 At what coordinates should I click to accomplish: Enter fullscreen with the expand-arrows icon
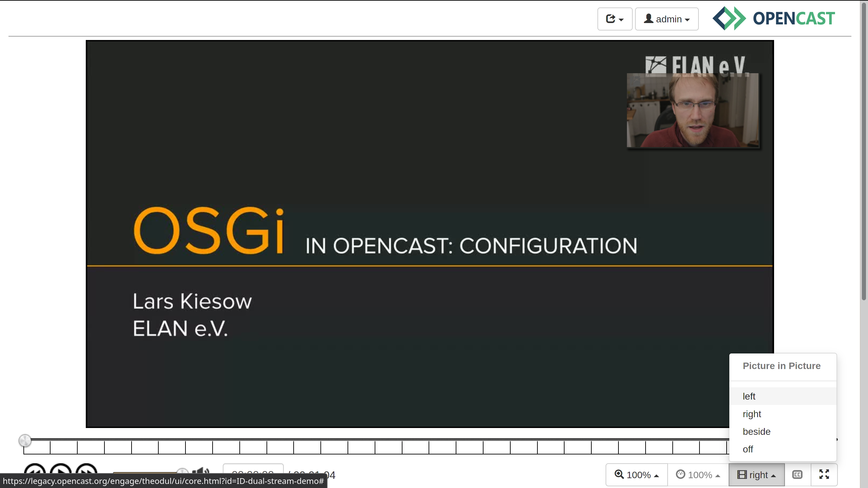point(825,474)
